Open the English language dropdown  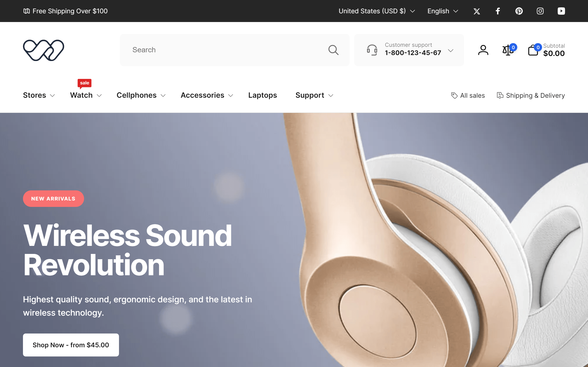click(x=443, y=11)
